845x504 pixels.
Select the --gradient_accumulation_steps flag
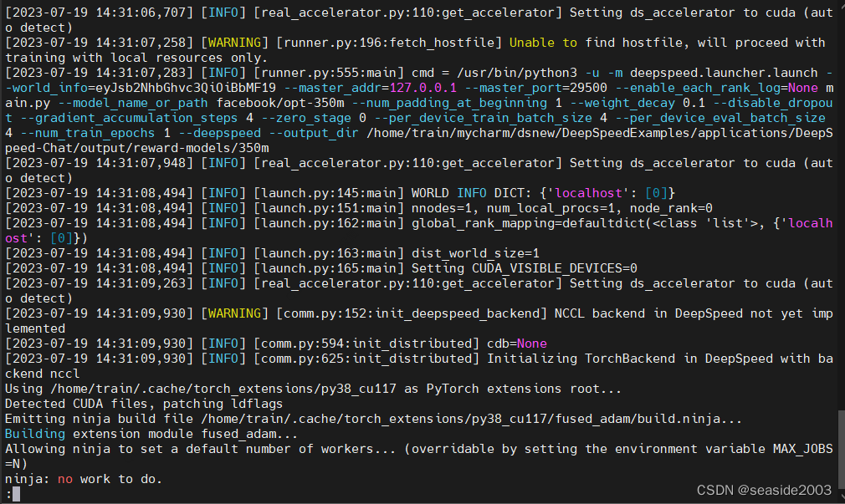130,118
